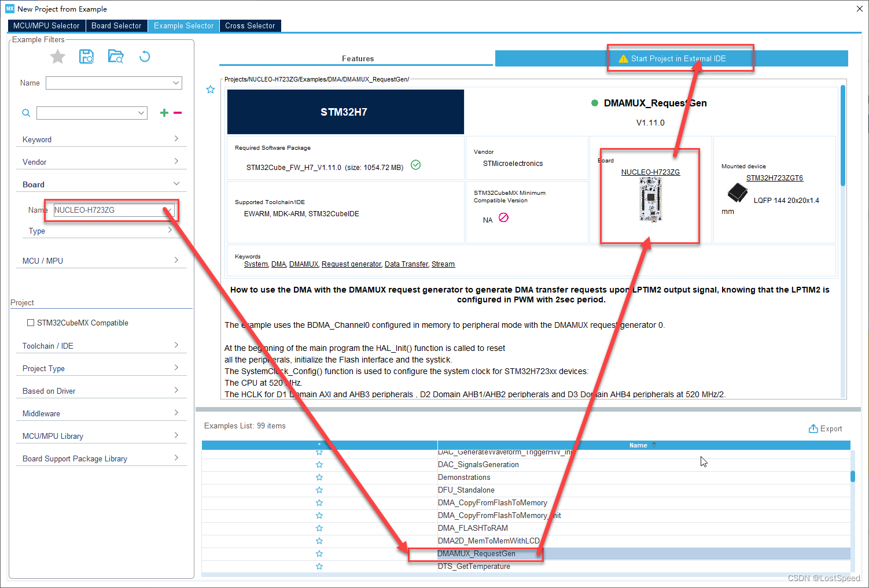Add a search criterion with the plus

164,113
